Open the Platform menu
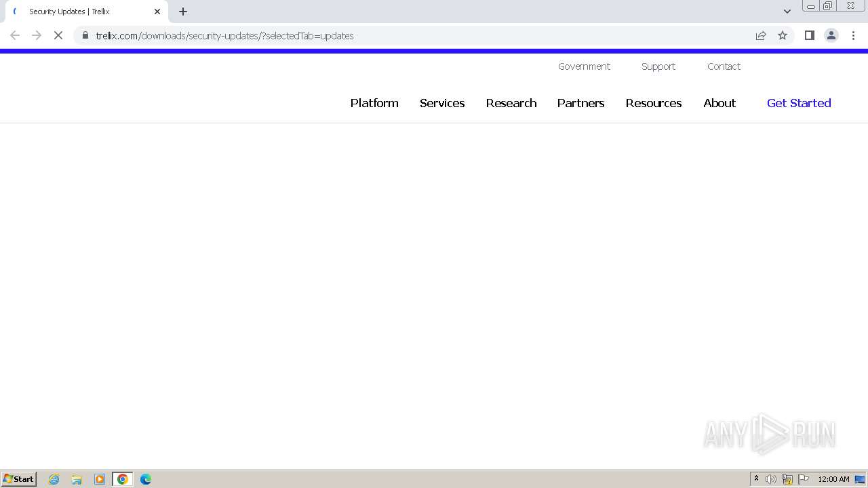The width and height of the screenshot is (868, 488). point(374,103)
